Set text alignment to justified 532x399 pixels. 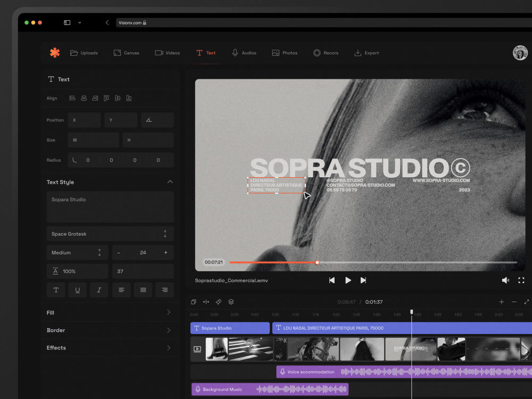pos(143,290)
